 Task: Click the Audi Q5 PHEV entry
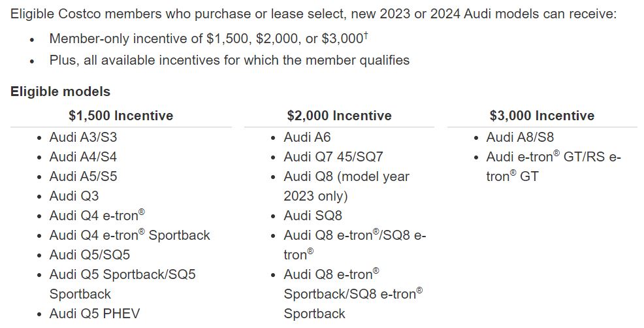95,314
